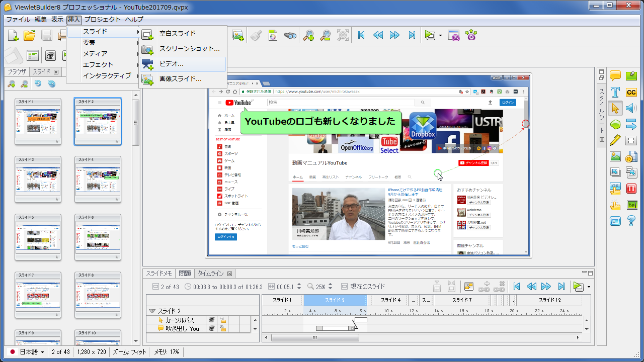This screenshot has height=362, width=644.
Task: Select the スライド 4 thumbnail
Action: click(98, 179)
